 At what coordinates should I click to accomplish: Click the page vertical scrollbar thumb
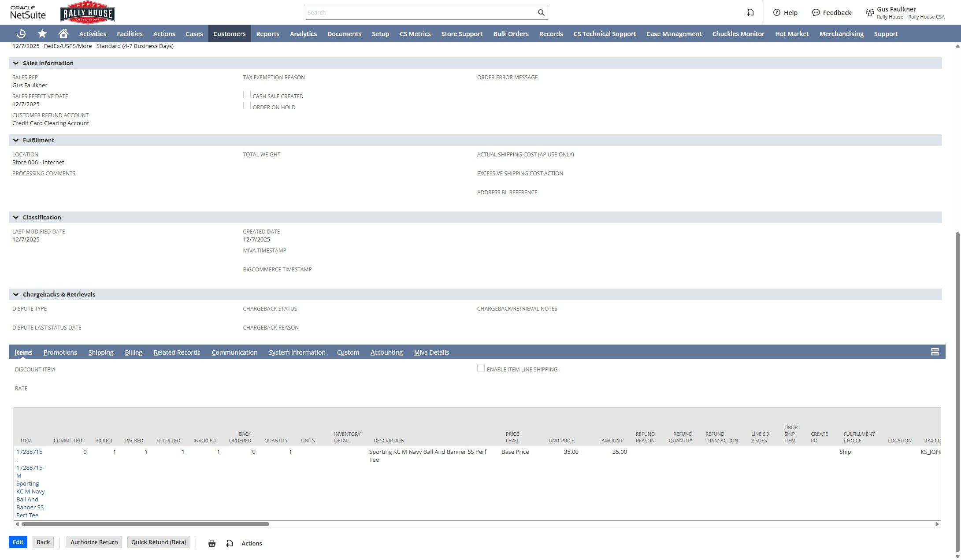pos(957,391)
